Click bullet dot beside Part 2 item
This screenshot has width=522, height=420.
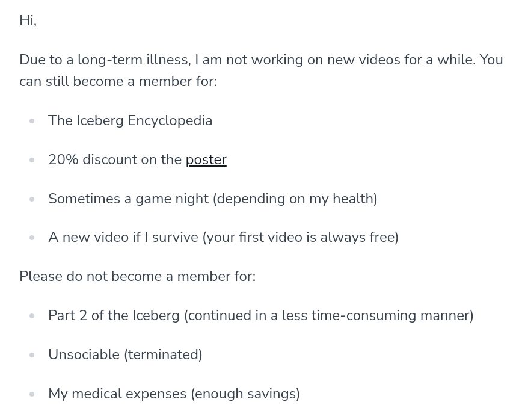click(x=32, y=316)
